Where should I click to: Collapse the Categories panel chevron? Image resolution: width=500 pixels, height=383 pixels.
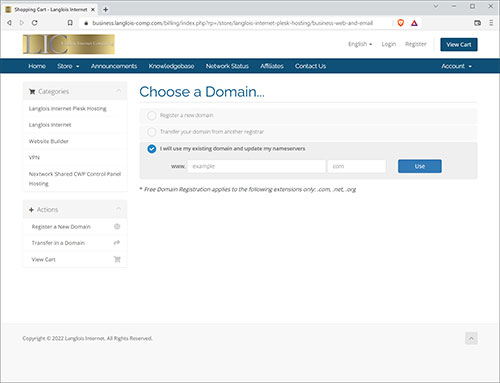(x=118, y=91)
